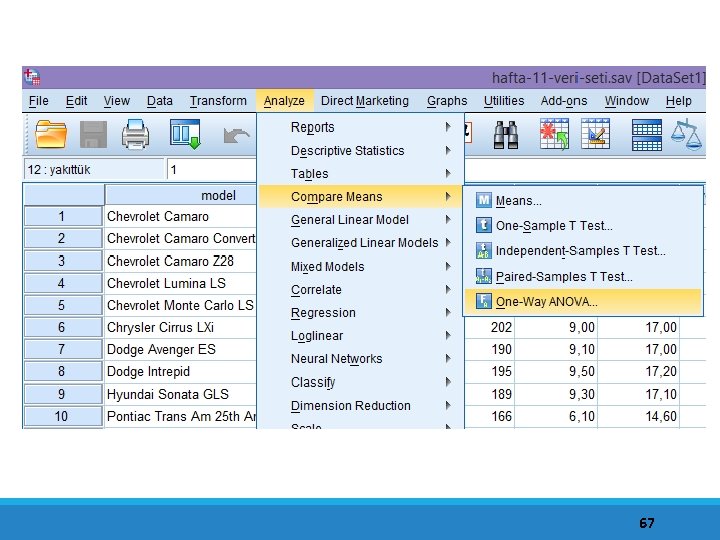
Task: Click the cell with value 14,60
Action: [x=639, y=416]
